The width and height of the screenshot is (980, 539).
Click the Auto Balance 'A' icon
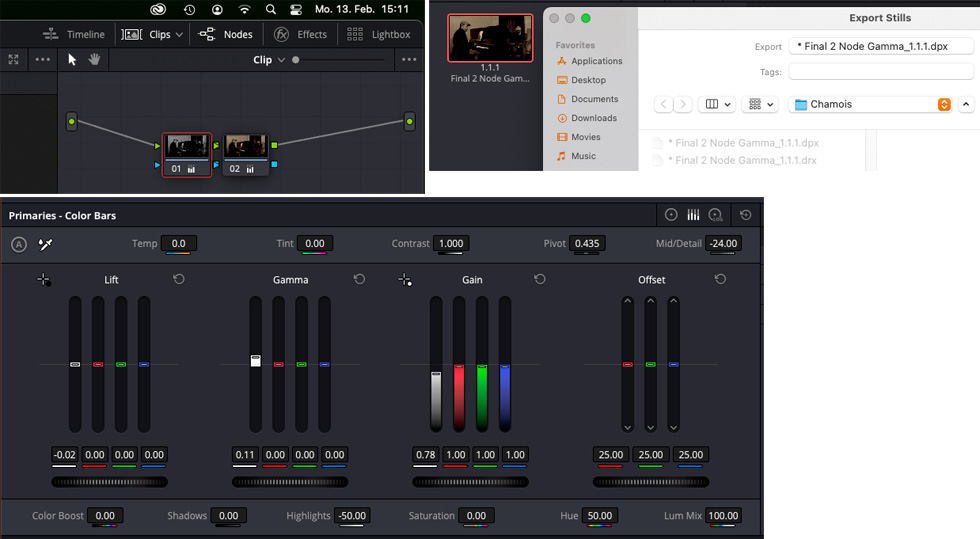coord(18,244)
